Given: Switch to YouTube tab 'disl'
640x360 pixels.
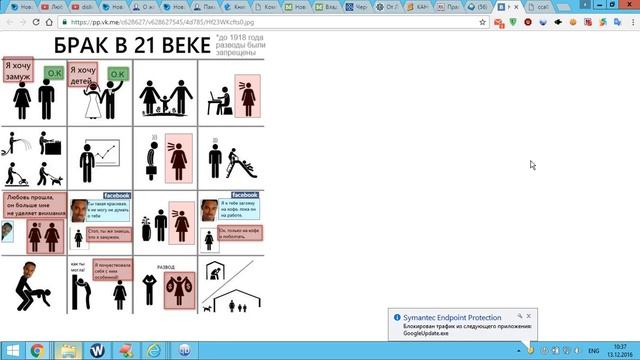Looking at the screenshot, I should pos(83,7).
